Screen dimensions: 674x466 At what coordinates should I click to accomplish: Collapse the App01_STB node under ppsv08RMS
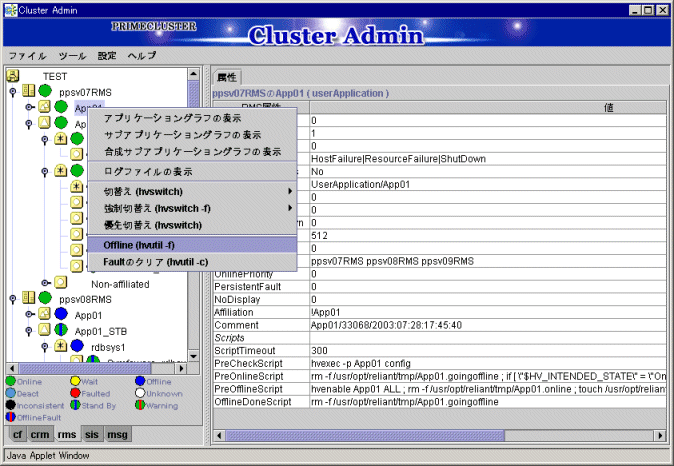click(x=29, y=331)
